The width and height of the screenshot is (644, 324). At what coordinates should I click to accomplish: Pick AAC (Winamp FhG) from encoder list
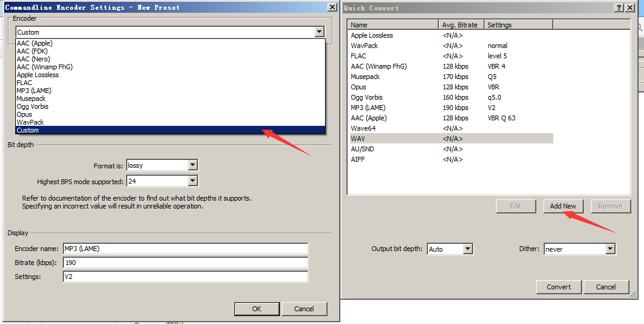170,67
